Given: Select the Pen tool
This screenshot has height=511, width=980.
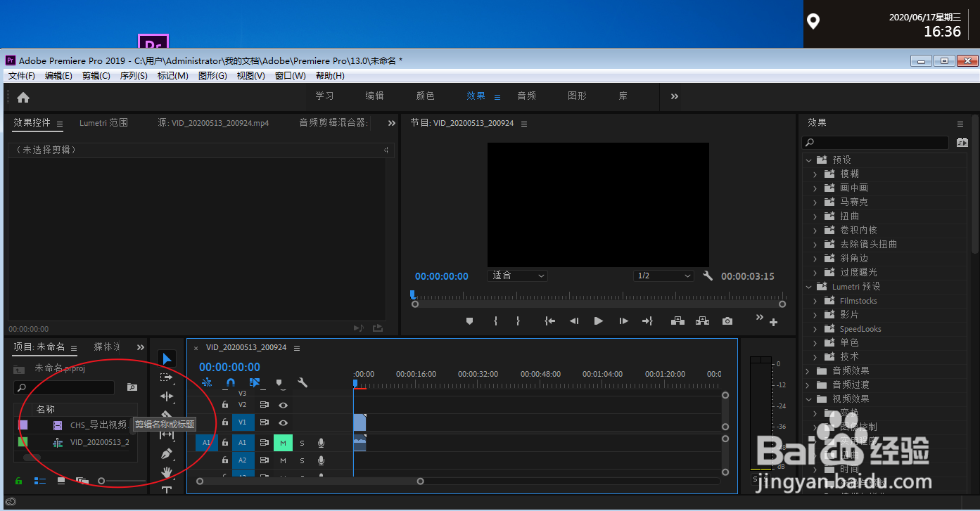Looking at the screenshot, I should pyautogui.click(x=167, y=454).
